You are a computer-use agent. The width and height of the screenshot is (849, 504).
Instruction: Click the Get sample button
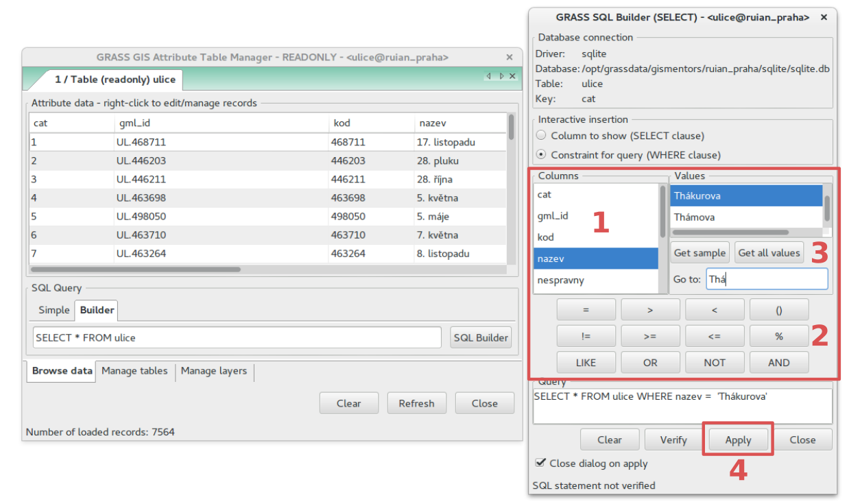pos(699,253)
